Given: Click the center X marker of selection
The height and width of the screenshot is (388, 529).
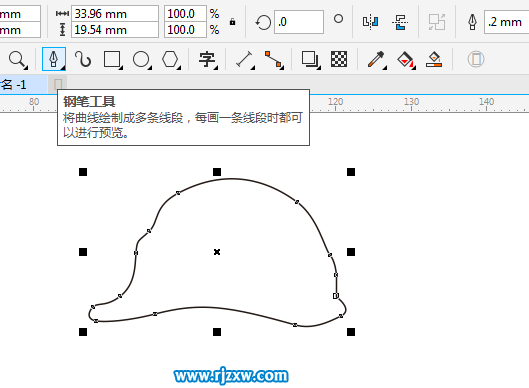Looking at the screenshot, I should click(217, 252).
